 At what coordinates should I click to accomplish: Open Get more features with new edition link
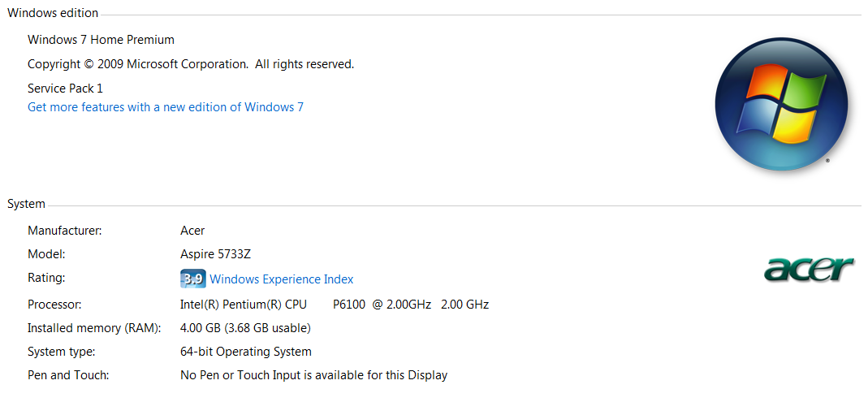pyautogui.click(x=166, y=107)
